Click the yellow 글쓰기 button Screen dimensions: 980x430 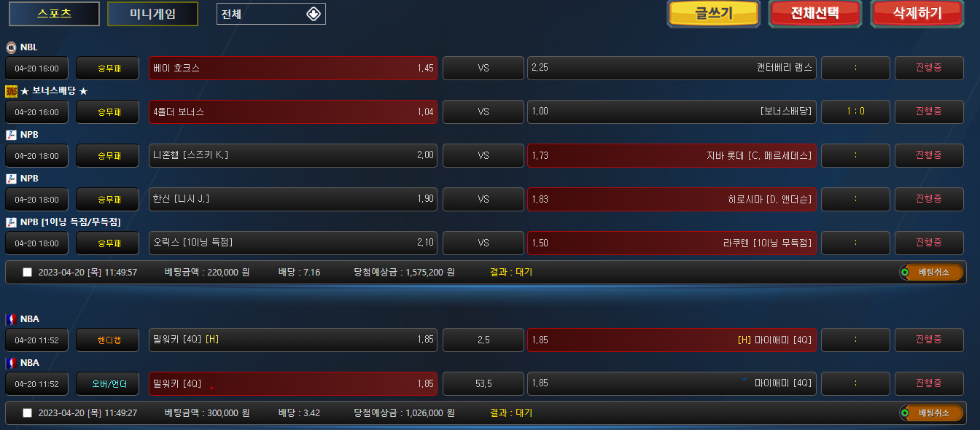pyautogui.click(x=714, y=13)
